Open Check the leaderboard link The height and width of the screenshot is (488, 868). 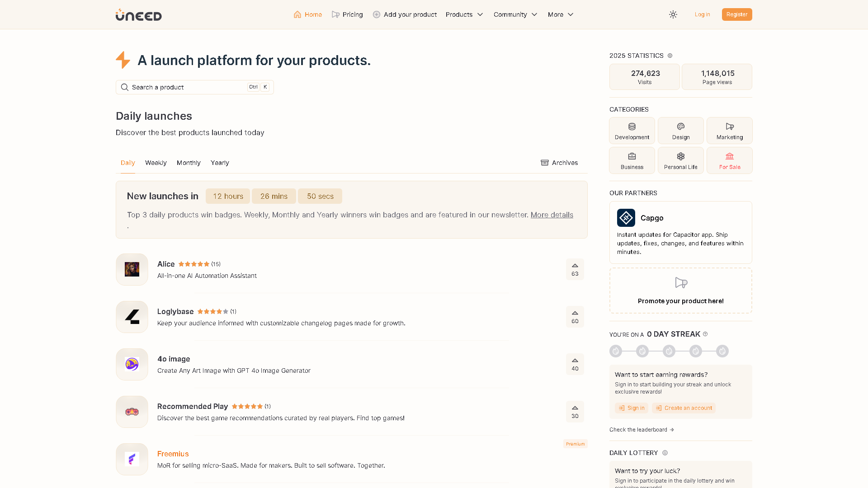[x=642, y=430]
